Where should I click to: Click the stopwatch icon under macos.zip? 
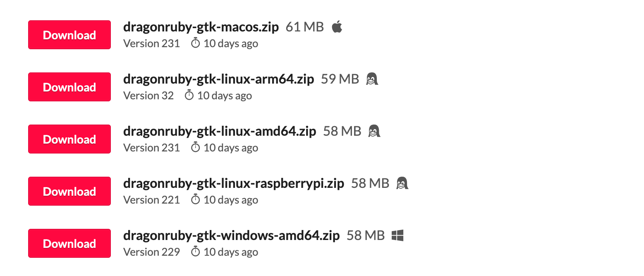[x=195, y=43]
